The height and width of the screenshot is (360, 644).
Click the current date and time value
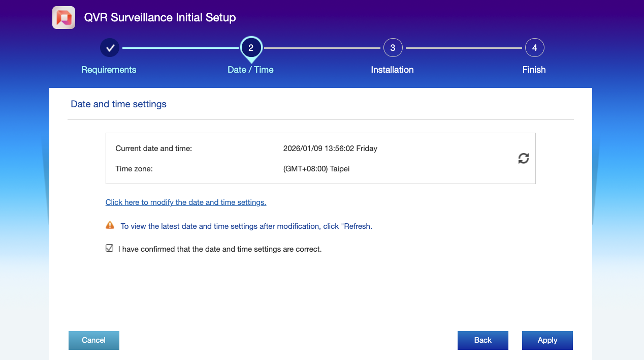(x=330, y=148)
